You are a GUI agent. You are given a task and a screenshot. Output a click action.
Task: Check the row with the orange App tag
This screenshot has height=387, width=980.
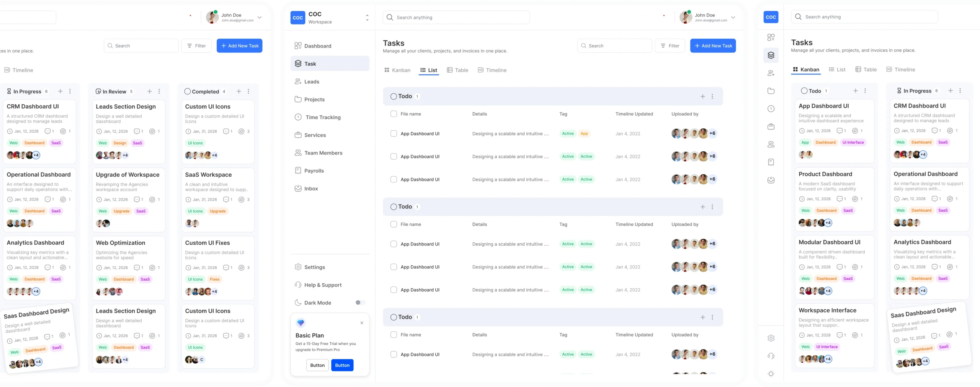pyautogui.click(x=394, y=133)
